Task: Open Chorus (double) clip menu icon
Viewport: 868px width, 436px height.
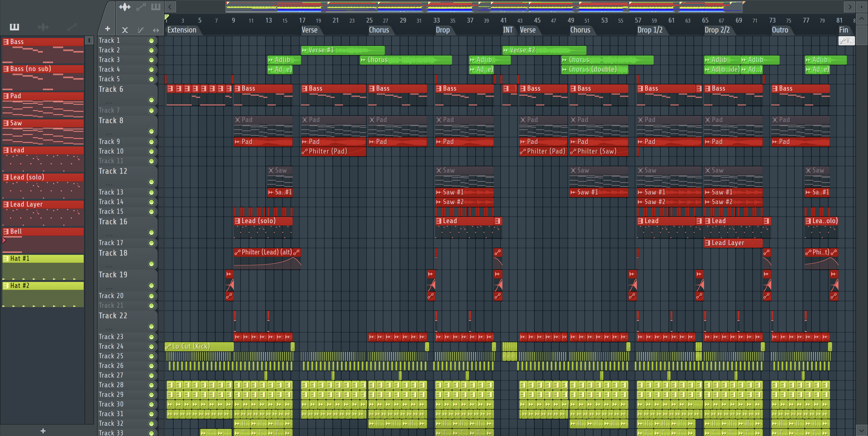Action: [x=565, y=70]
